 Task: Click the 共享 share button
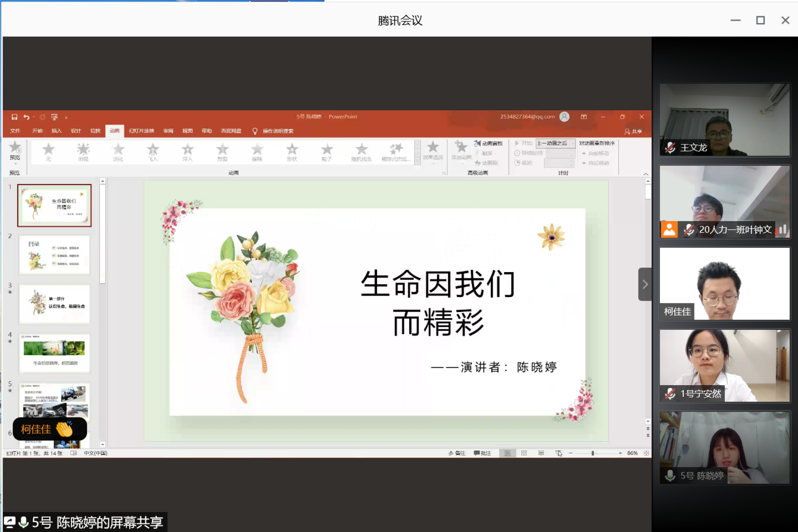(633, 131)
